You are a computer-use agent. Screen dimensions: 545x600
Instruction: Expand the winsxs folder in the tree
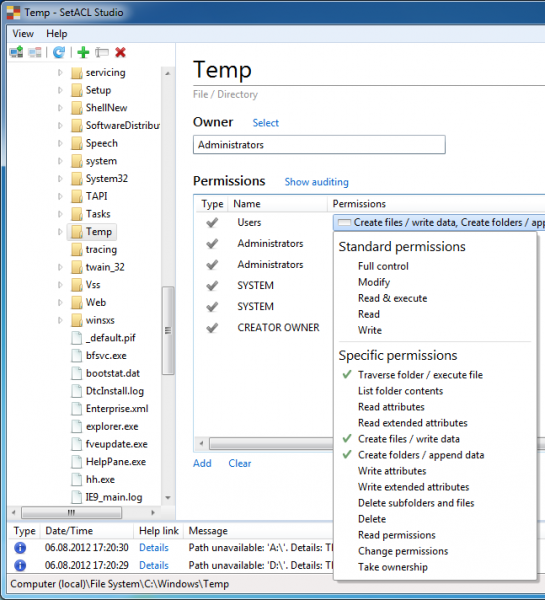tap(60, 320)
